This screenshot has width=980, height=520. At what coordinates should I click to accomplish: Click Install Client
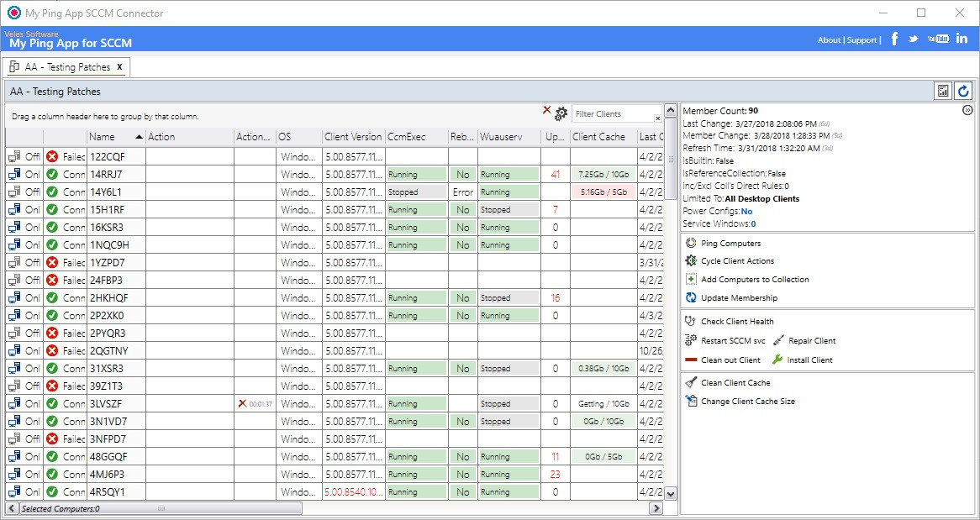tap(803, 360)
